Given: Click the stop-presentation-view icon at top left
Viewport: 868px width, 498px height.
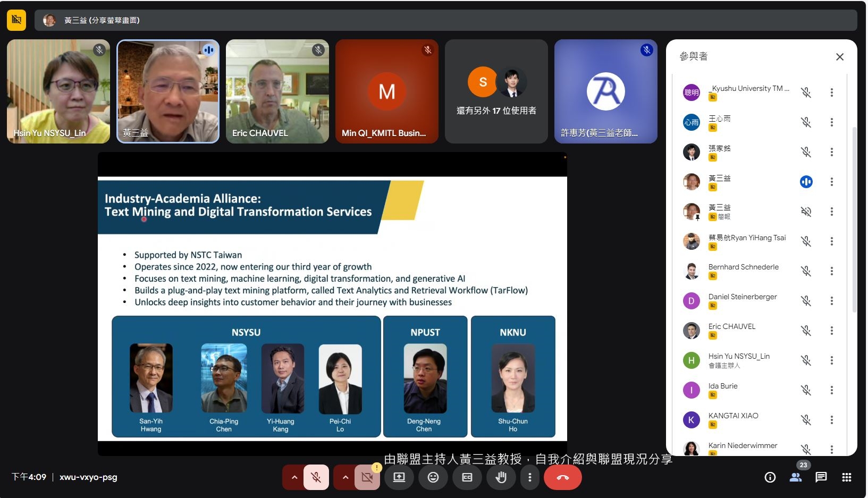Looking at the screenshot, I should 16,20.
